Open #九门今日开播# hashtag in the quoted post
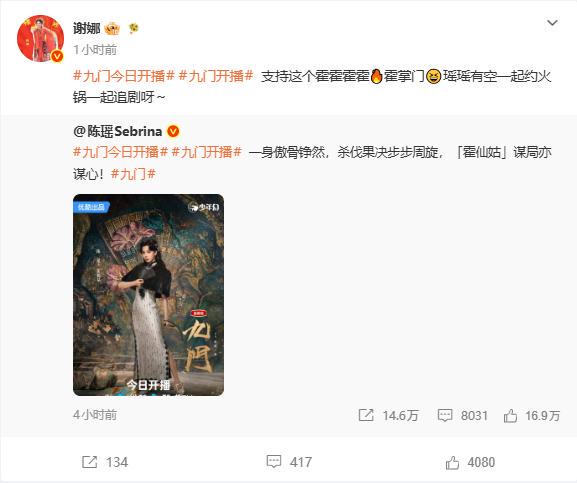Image resolution: width=577 pixels, height=483 pixels. (x=121, y=152)
